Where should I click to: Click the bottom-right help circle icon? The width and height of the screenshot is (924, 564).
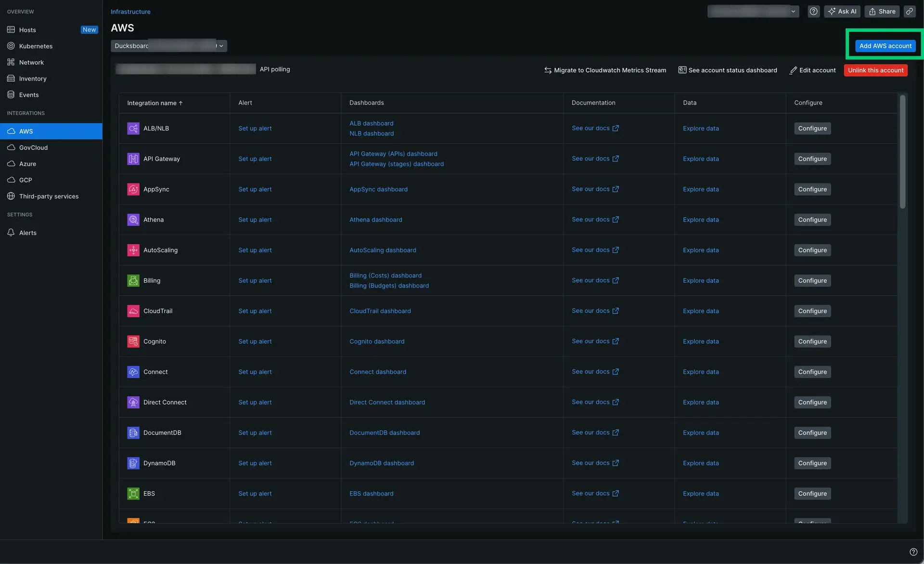point(913,552)
